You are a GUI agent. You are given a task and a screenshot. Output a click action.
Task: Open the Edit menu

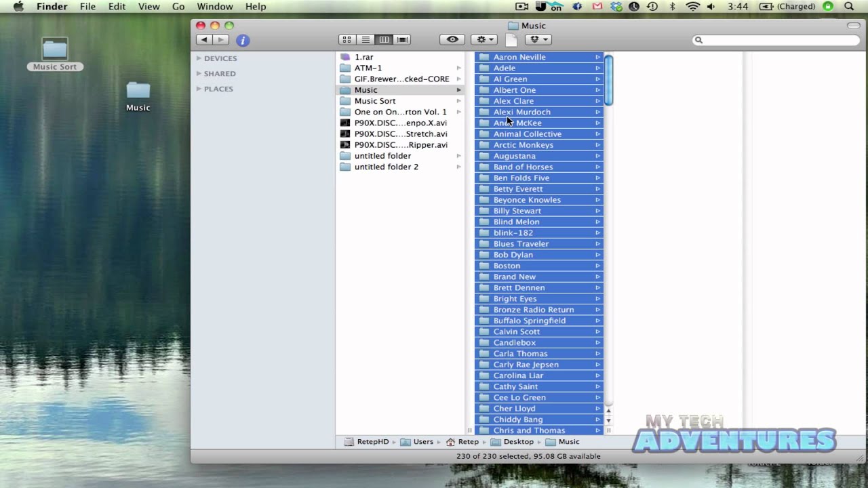(x=117, y=6)
